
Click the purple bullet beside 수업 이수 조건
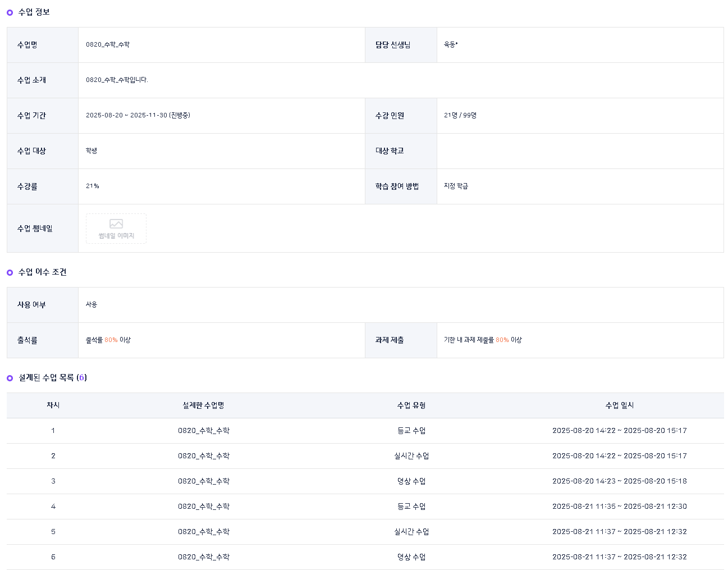(10, 272)
